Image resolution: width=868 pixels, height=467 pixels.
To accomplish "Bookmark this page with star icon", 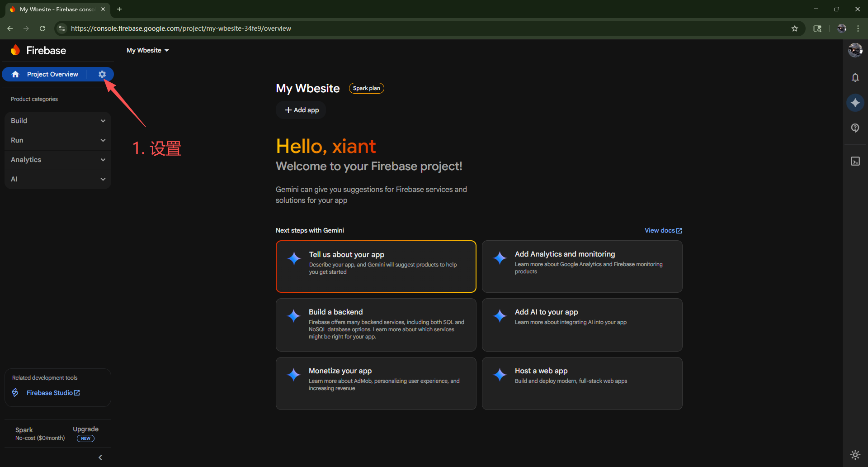I will 795,29.
